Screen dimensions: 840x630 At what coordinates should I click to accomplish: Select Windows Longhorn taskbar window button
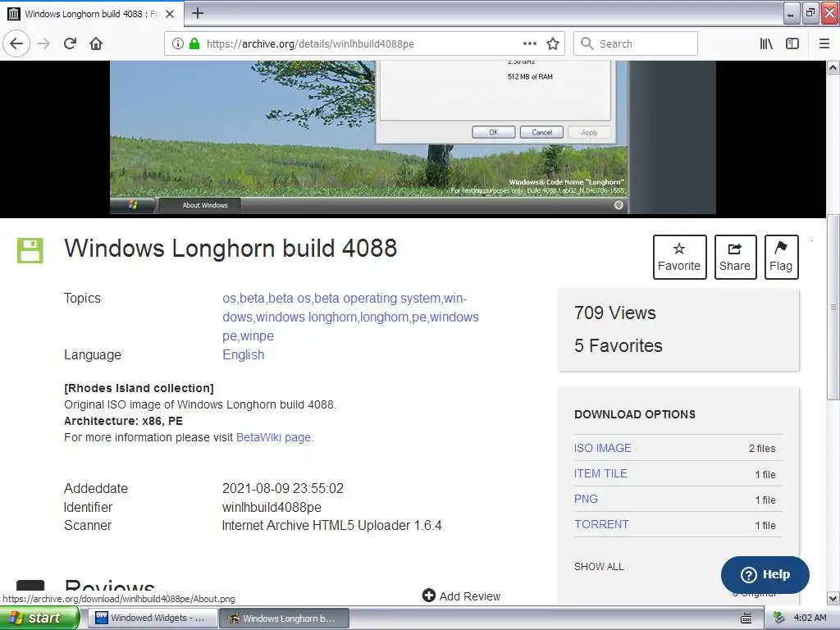(285, 619)
